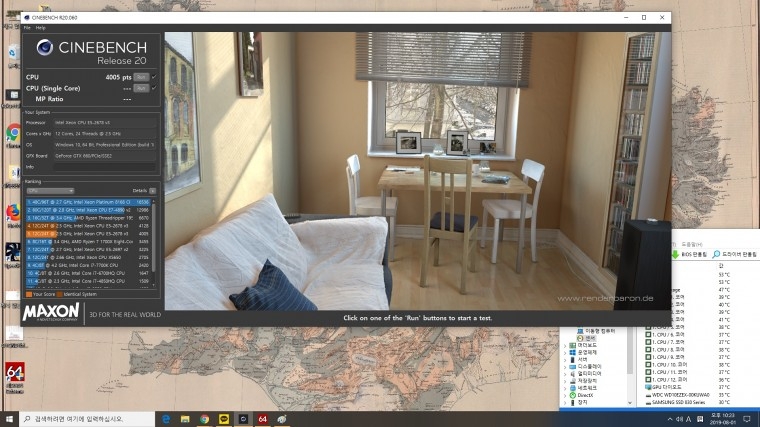Expand the 네트워크 tree node in AIDA64
The image size is (760, 427).
[565, 388]
